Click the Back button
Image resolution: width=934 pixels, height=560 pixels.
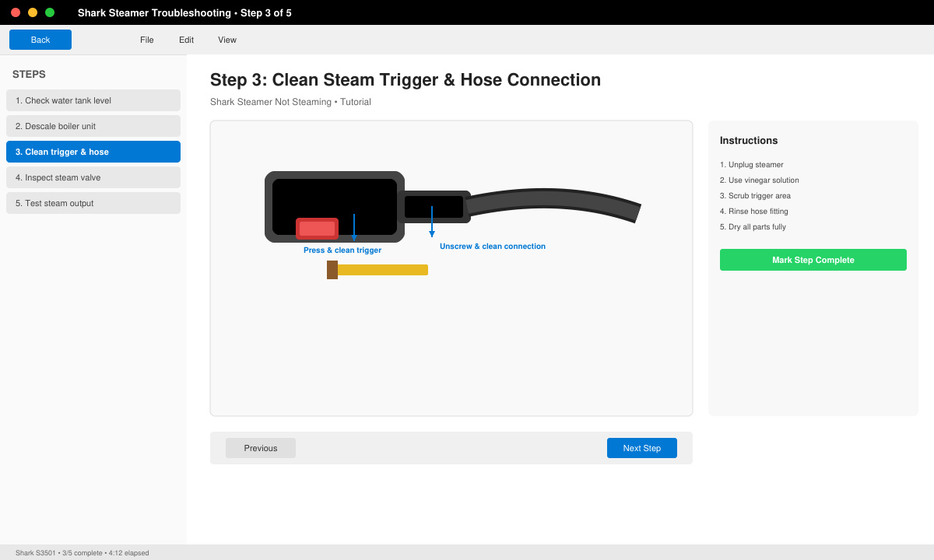coord(40,40)
